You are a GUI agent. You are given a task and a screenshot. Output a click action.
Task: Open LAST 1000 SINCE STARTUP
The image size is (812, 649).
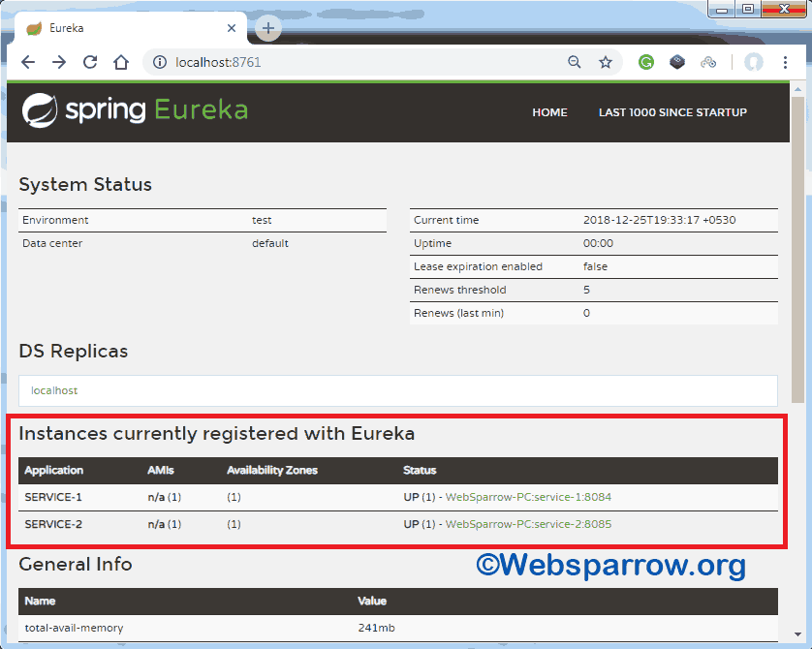tap(672, 112)
